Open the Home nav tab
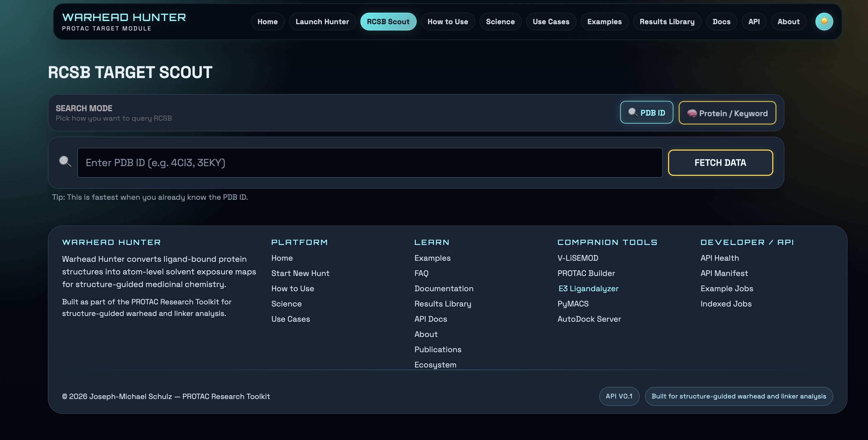The image size is (868, 440). click(x=268, y=22)
